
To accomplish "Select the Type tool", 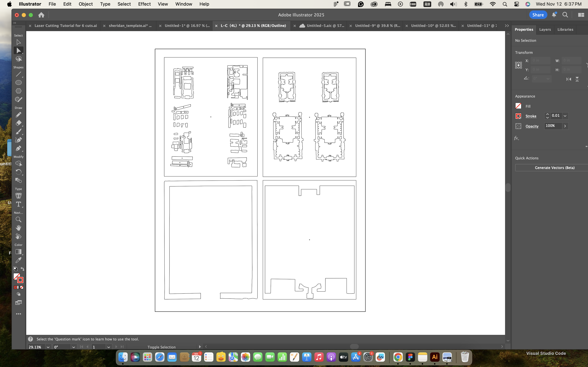I will click(x=19, y=204).
